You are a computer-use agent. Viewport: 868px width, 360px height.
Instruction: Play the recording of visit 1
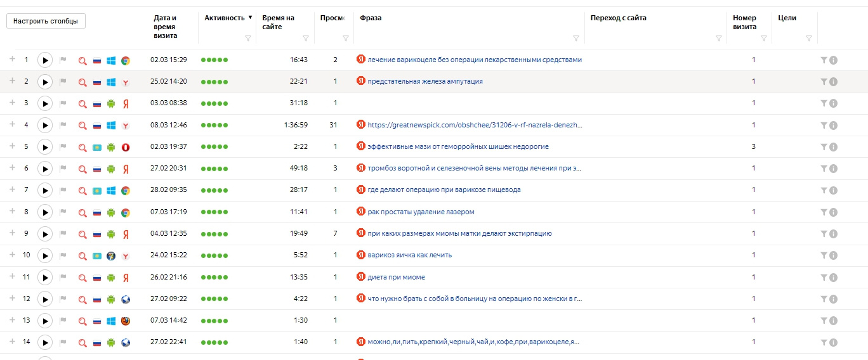point(44,60)
